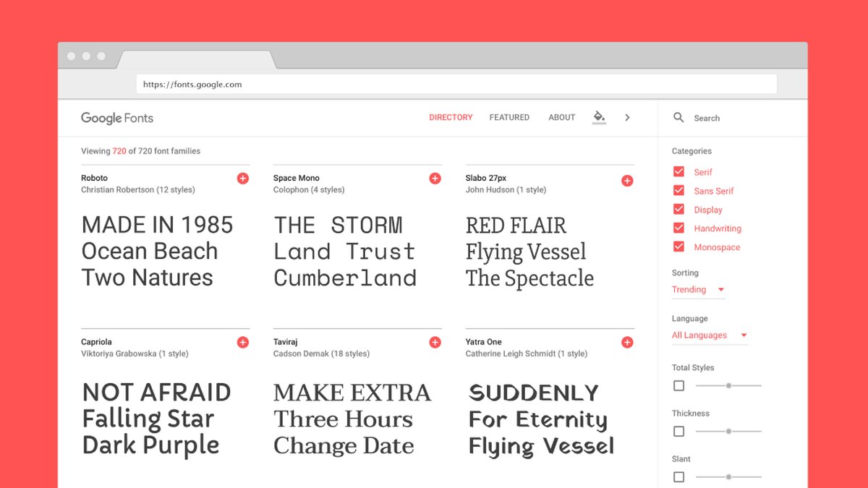Open the Yatra One font family link

484,342
